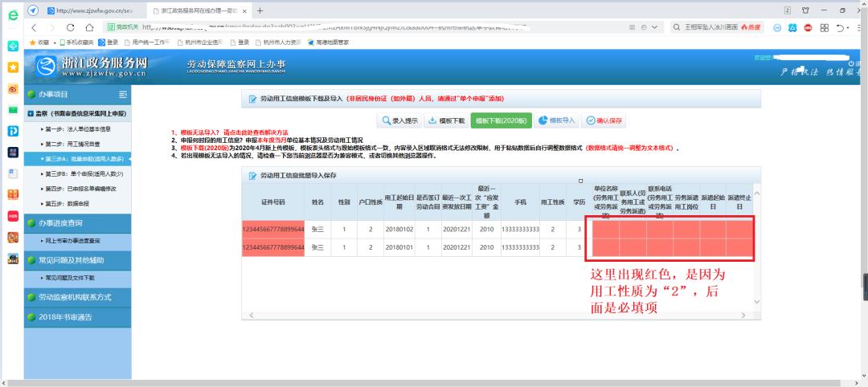Open the address bar dropdown chevron
868x387 pixels.
click(x=656, y=27)
